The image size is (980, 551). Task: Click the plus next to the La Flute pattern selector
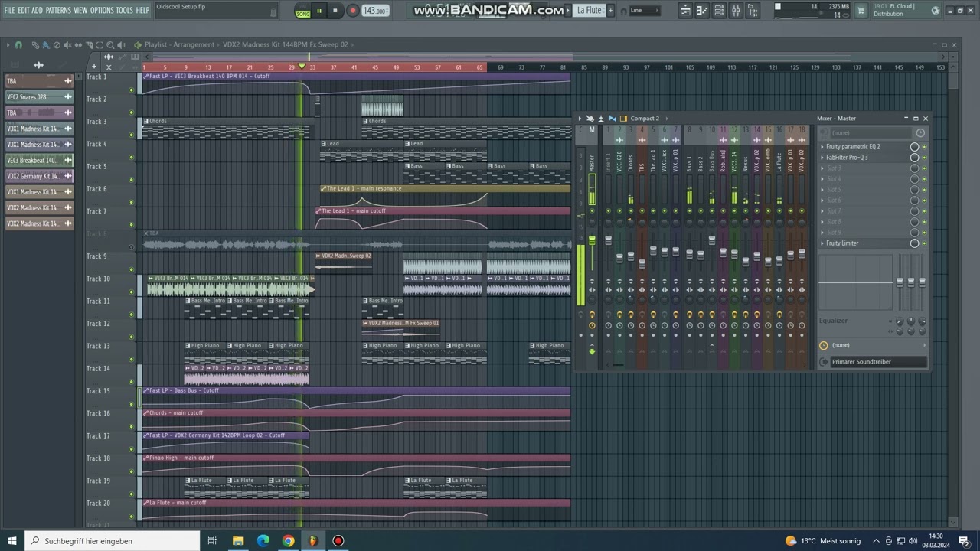pyautogui.click(x=610, y=10)
